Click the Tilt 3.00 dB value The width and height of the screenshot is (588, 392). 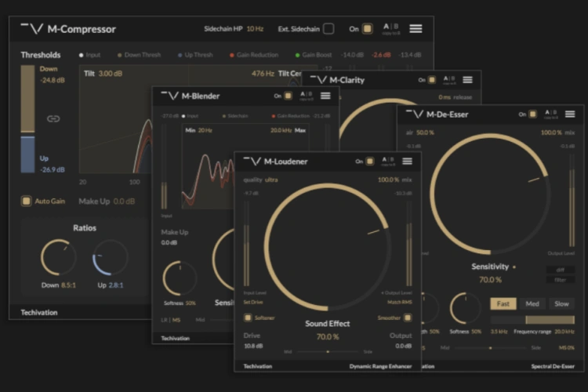click(111, 74)
